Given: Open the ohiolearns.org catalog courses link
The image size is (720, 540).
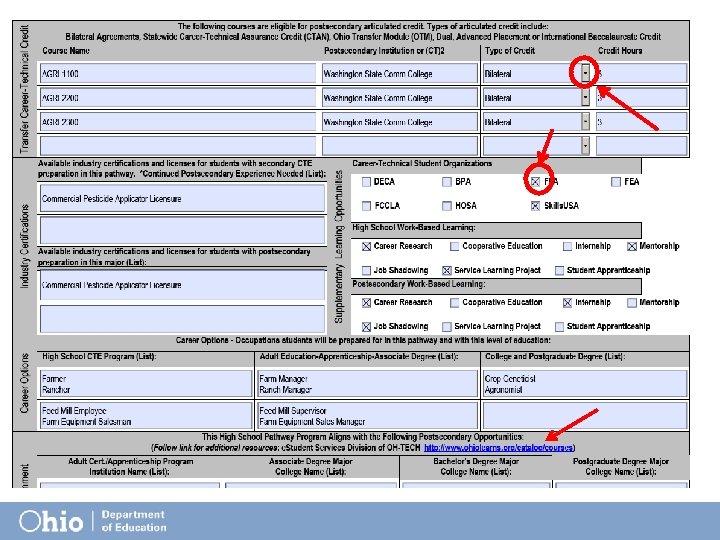Looking at the screenshot, I should (x=498, y=448).
